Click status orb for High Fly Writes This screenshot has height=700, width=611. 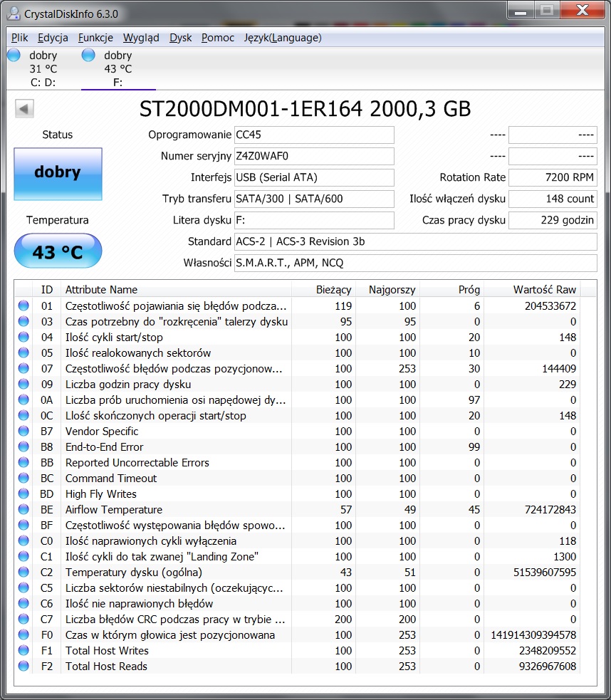click(x=23, y=493)
